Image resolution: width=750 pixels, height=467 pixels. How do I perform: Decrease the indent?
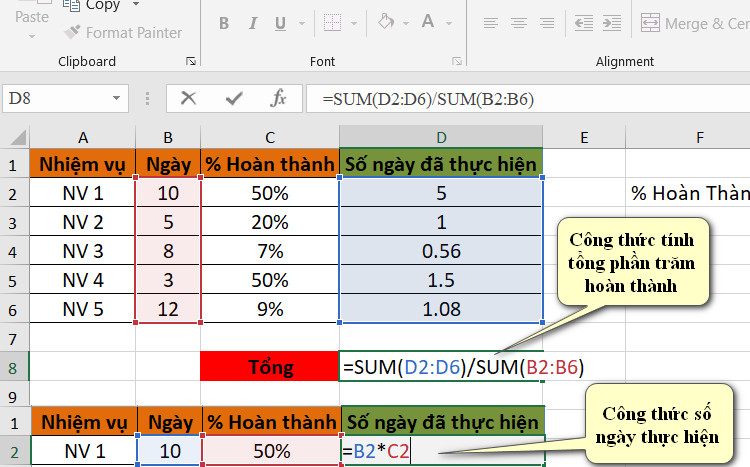point(584,23)
